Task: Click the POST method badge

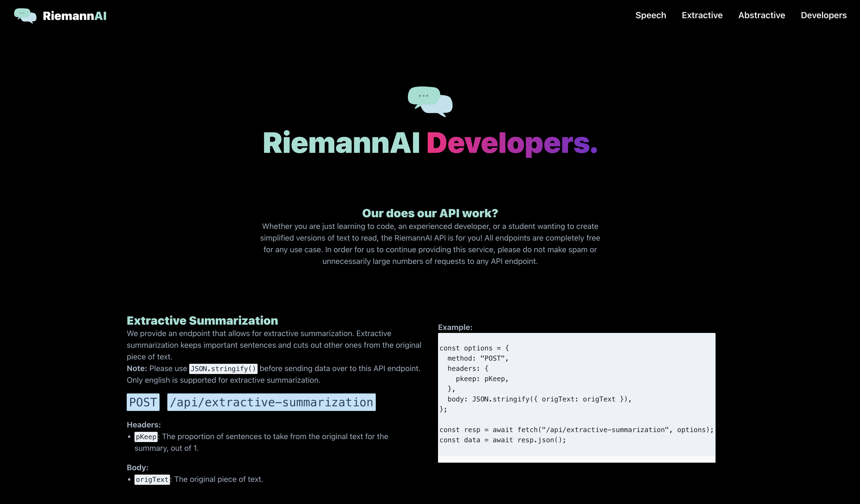Action: click(143, 402)
